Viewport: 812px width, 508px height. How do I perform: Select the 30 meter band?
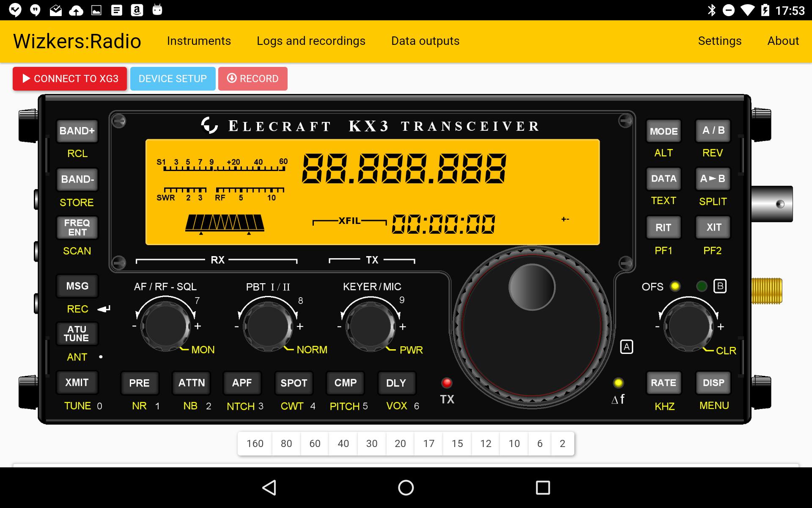point(372,444)
